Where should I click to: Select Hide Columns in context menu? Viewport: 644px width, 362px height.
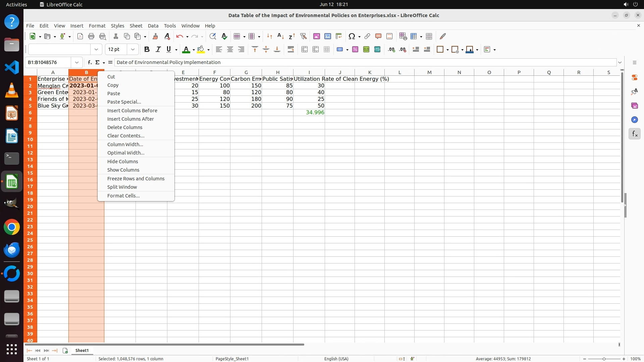122,162
